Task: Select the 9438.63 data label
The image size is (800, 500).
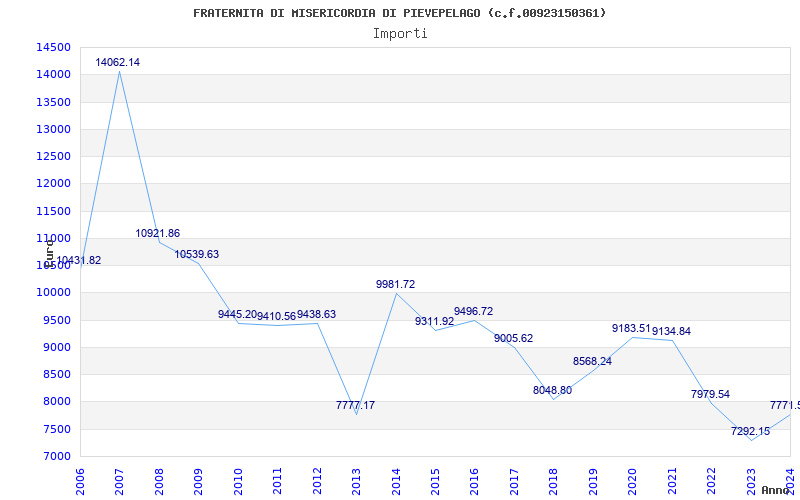Action: coord(316,314)
